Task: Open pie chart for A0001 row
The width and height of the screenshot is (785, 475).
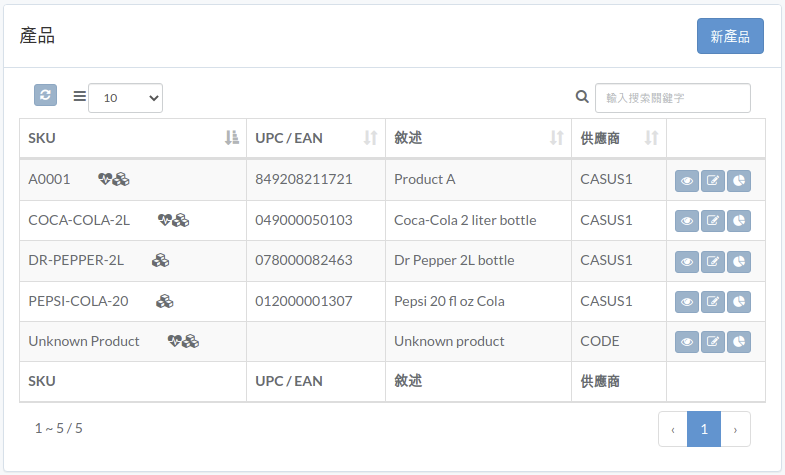Action: (739, 181)
